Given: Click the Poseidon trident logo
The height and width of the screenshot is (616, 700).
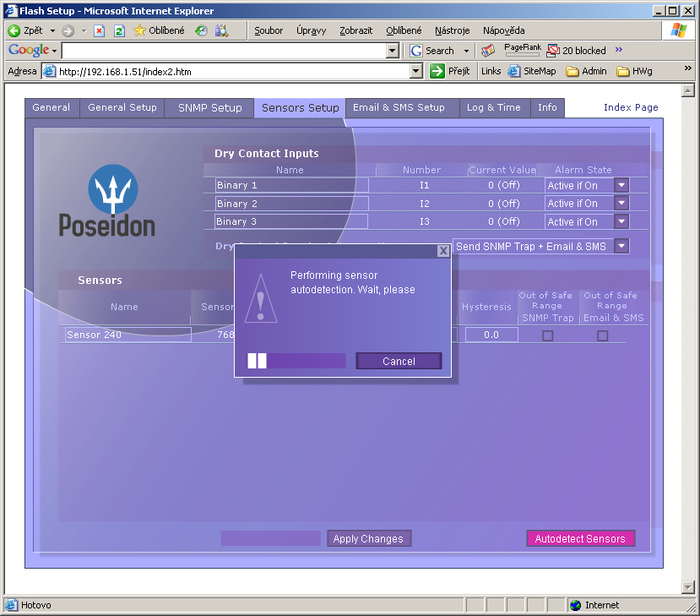Looking at the screenshot, I should click(x=113, y=189).
